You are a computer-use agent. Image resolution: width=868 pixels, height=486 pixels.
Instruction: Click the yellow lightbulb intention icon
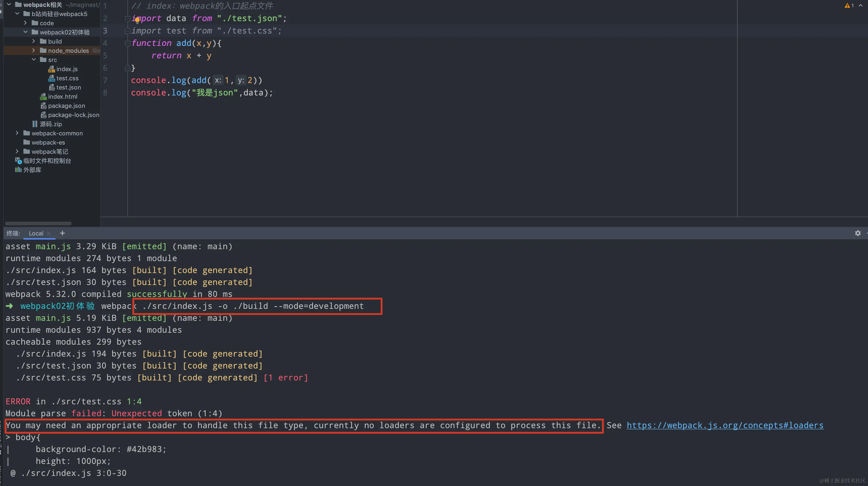click(137, 20)
